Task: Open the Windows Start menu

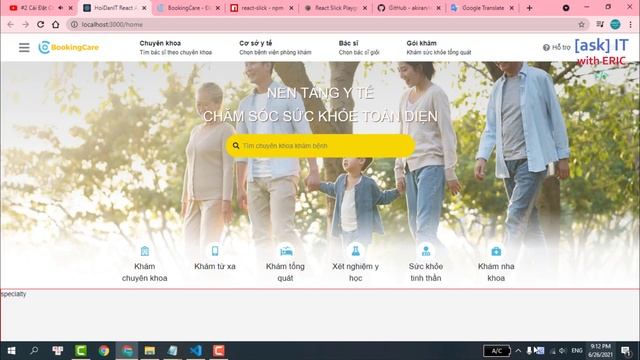Action: 11,351
